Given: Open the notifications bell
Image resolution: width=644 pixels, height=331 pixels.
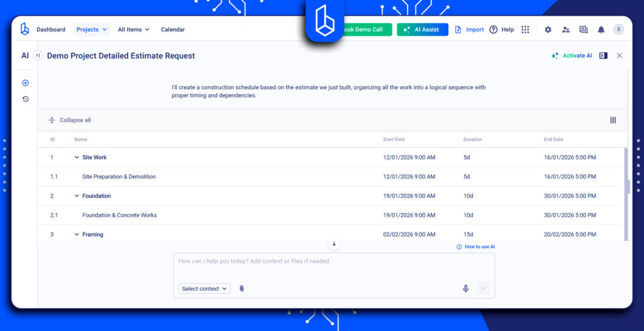Looking at the screenshot, I should (601, 30).
